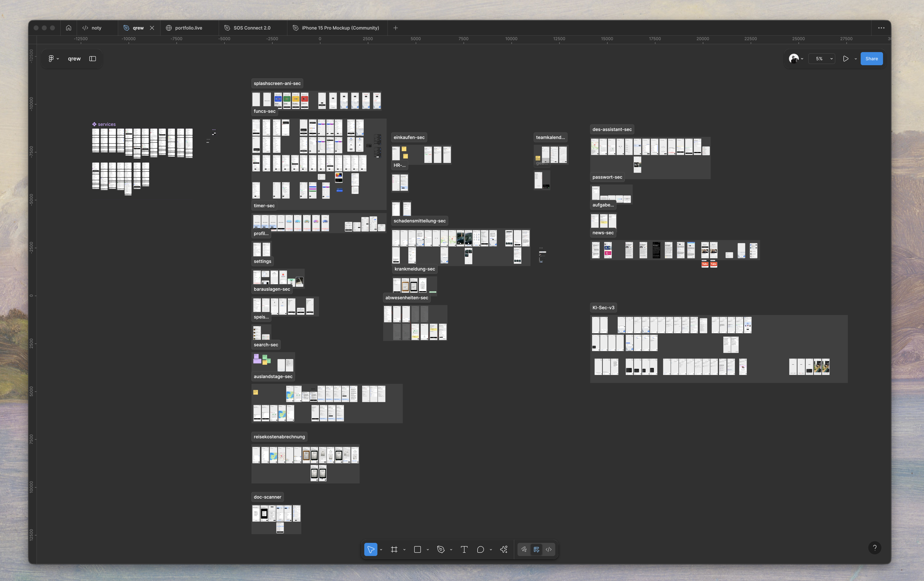Select the Comment tool
Viewport: 924px width, 581px height.
point(480,549)
